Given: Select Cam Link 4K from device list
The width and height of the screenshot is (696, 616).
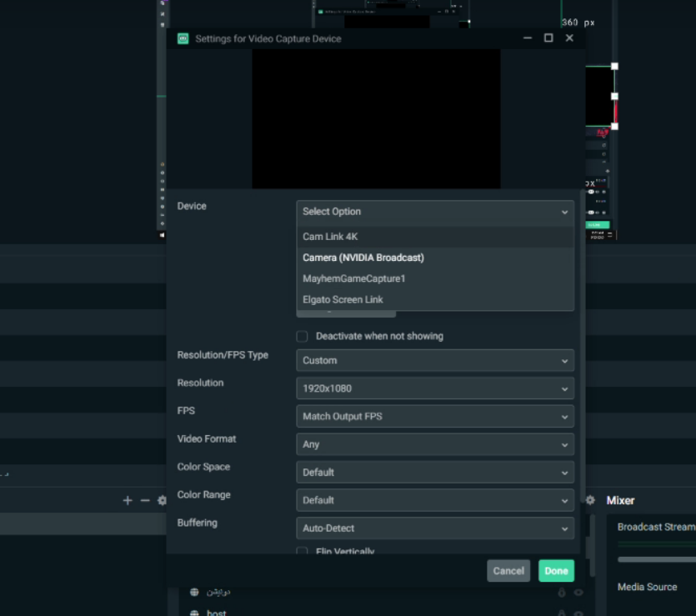Looking at the screenshot, I should point(435,237).
